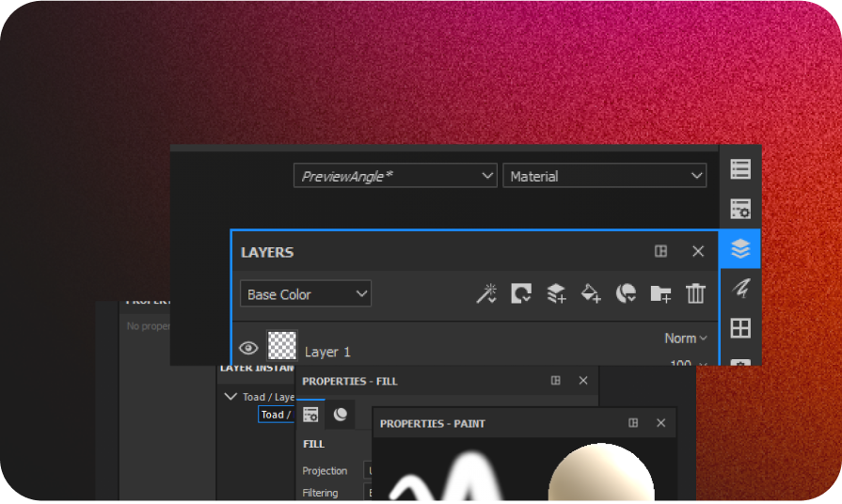Add a new folder in Layers
Screen dimensions: 842x504
tap(660, 293)
